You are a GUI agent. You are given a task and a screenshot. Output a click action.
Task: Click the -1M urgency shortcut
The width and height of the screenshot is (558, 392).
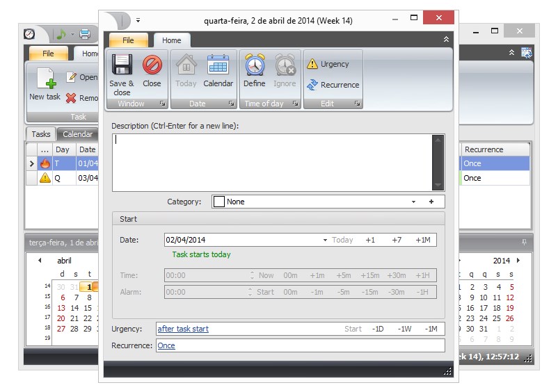[431, 329]
